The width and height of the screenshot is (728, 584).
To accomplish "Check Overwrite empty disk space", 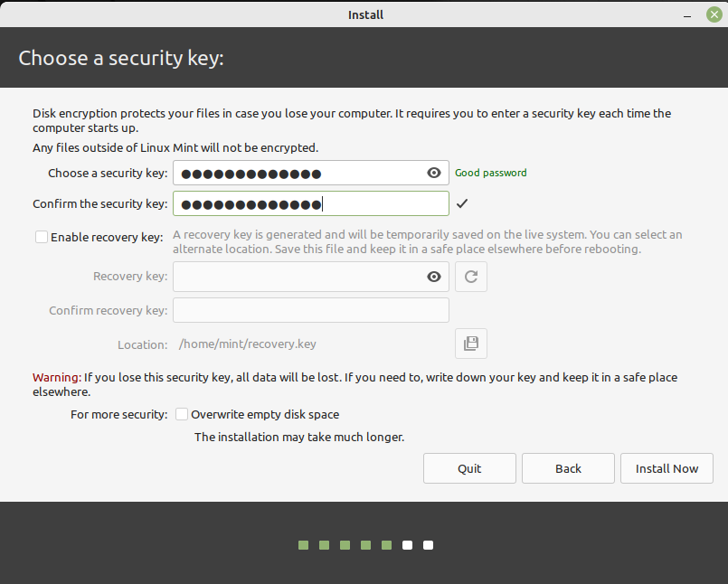I will pyautogui.click(x=181, y=414).
